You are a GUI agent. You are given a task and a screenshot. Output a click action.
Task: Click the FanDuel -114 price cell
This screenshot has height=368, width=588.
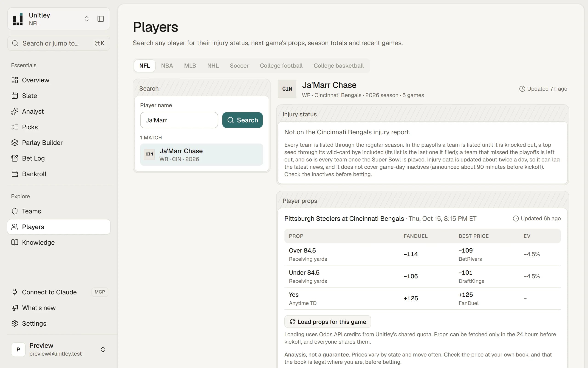411,254
